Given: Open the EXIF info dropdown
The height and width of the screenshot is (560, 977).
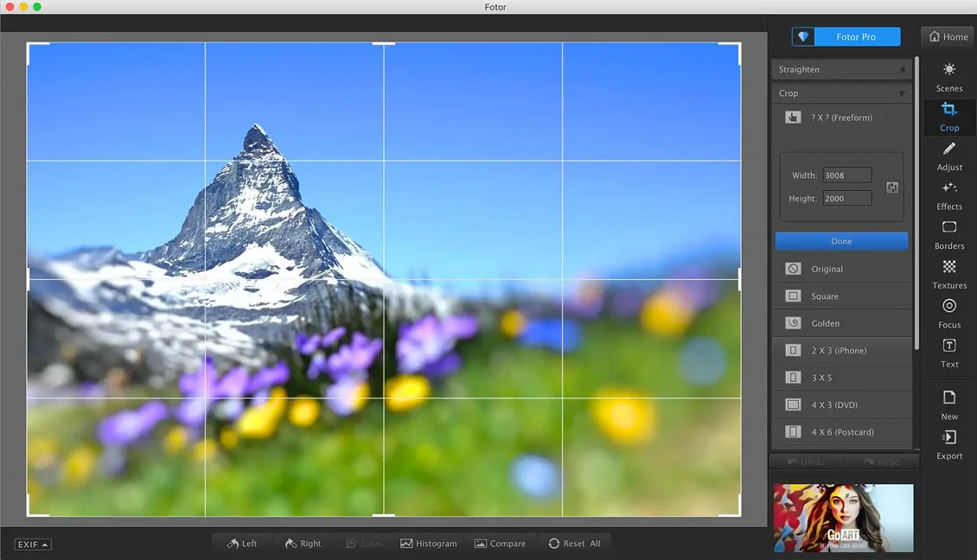Looking at the screenshot, I should coord(32,544).
